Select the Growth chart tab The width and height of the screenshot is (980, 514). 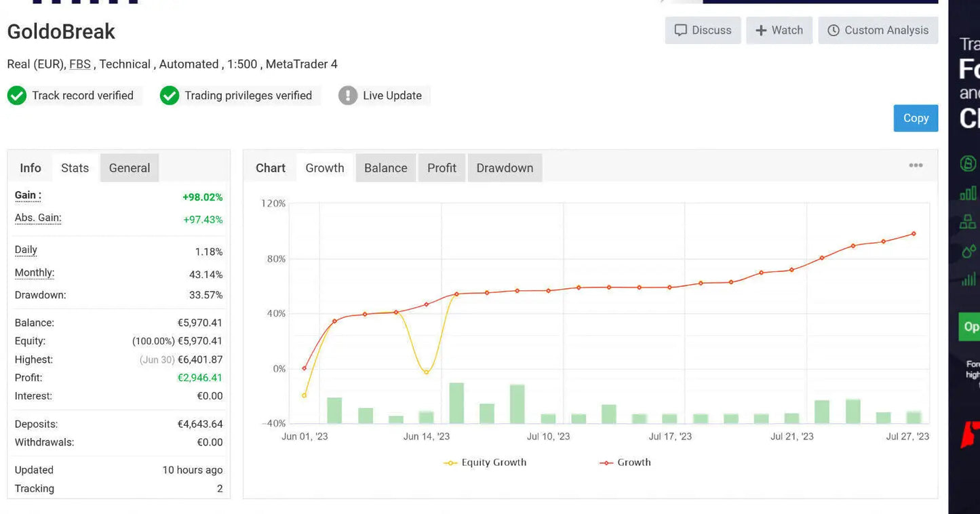[x=325, y=168]
